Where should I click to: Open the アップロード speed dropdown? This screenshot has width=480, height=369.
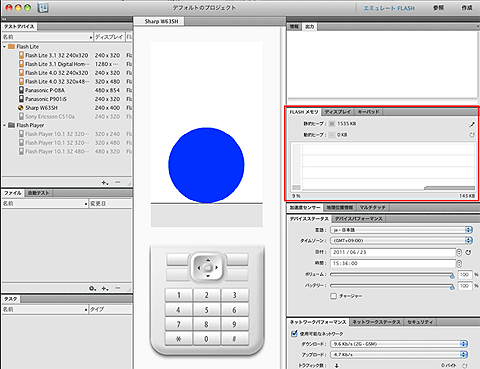coord(399,354)
